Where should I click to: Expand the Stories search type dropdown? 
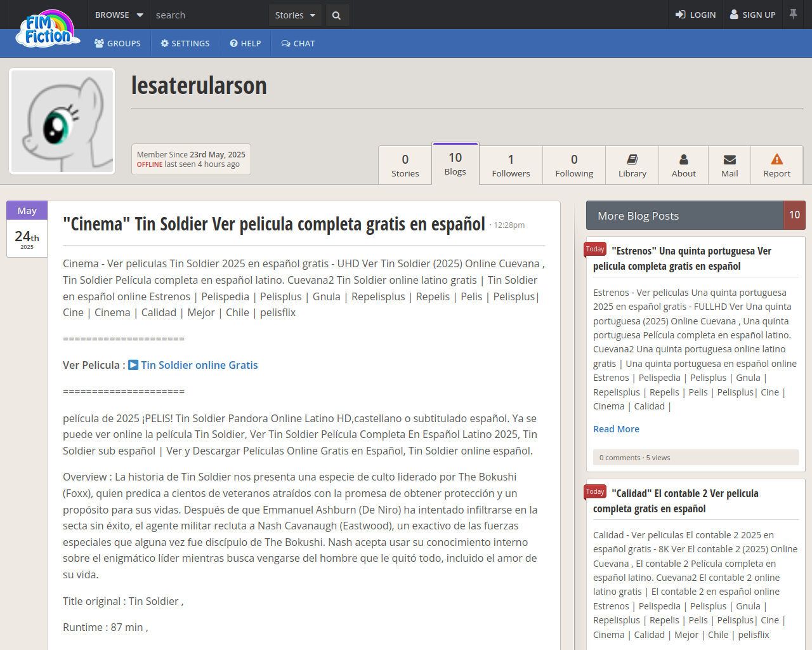coord(295,15)
